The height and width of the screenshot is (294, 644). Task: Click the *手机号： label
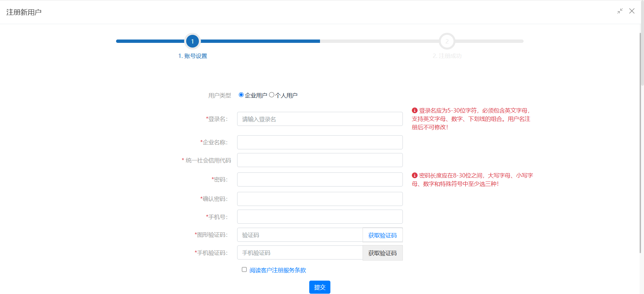point(217,217)
